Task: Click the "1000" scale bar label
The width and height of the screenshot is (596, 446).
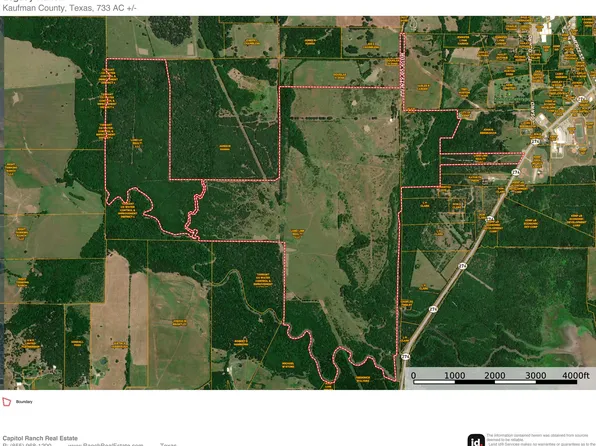Action: (x=455, y=375)
